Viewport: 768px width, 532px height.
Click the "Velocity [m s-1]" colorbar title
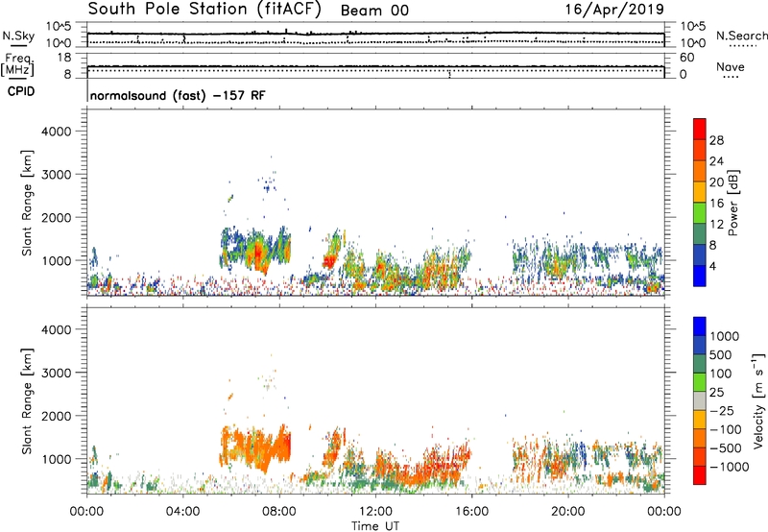[758, 401]
